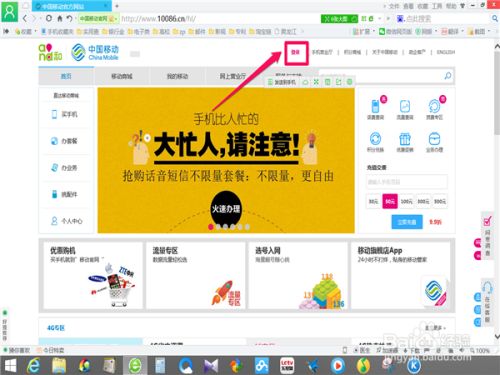
Task: Open the 翻译 translate dropdown
Action: (x=452, y=31)
